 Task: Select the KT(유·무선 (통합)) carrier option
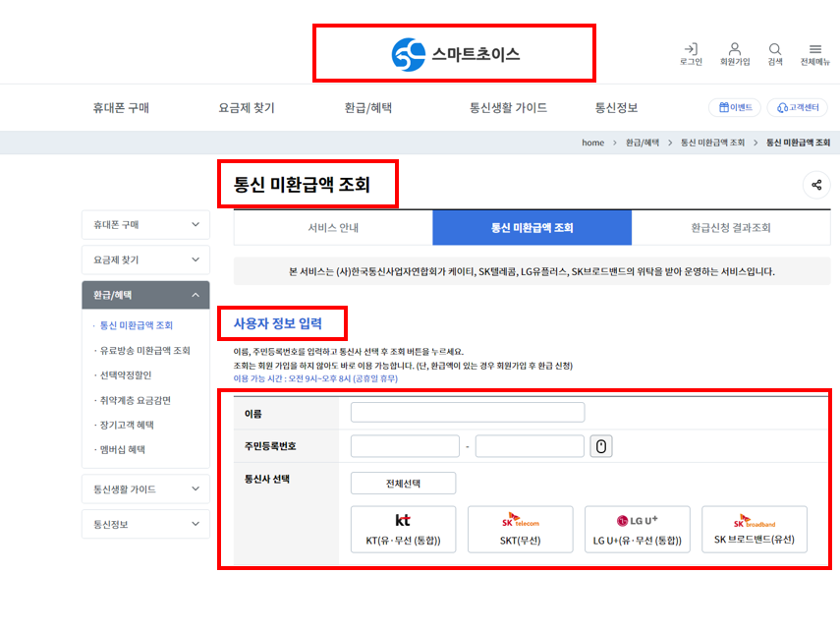tap(403, 529)
